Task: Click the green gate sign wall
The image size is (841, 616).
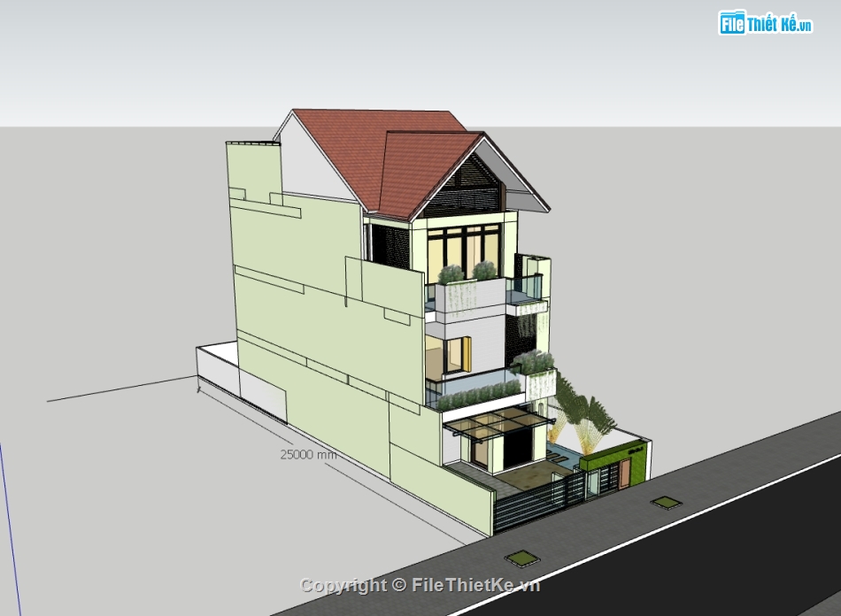Action: tap(613, 456)
